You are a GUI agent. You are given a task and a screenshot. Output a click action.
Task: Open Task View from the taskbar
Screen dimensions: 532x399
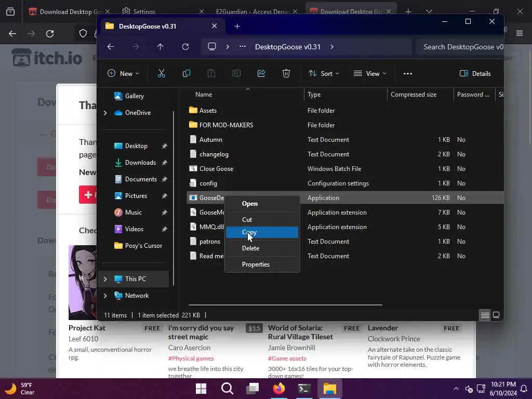(x=253, y=389)
